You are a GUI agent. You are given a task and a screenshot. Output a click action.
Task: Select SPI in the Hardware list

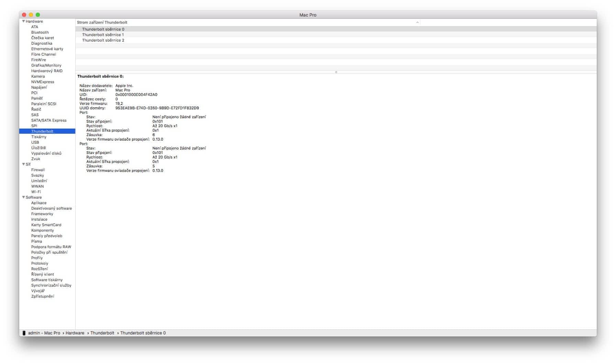point(34,126)
